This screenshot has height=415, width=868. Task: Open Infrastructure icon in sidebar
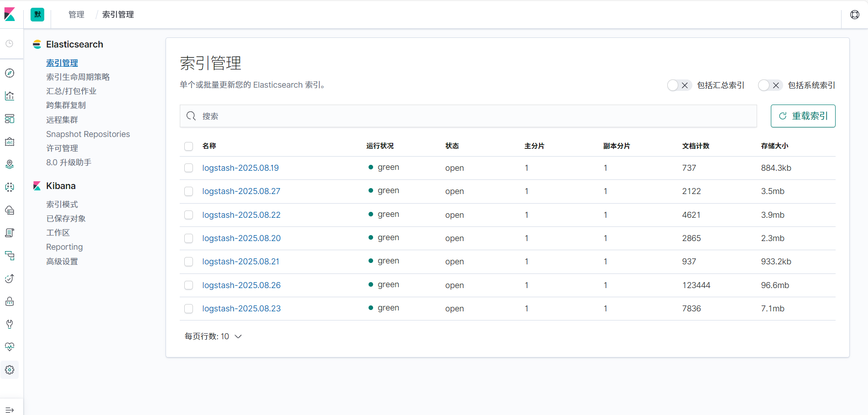point(10,210)
